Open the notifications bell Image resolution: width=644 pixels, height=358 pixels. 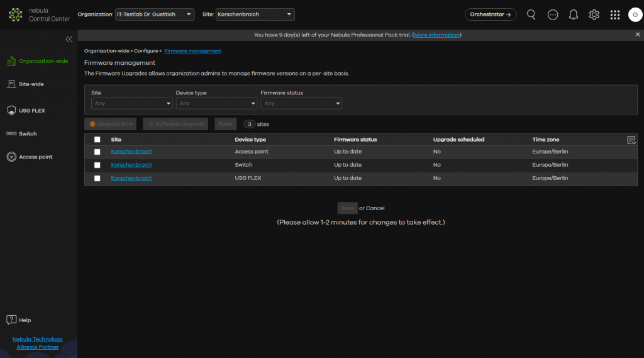(574, 14)
